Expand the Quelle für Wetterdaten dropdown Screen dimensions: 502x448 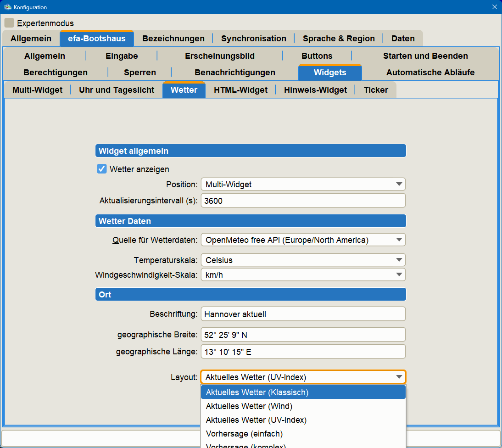coord(303,240)
